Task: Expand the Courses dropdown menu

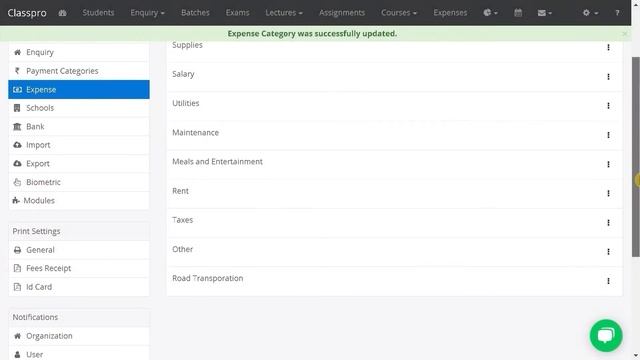Action: pyautogui.click(x=399, y=13)
